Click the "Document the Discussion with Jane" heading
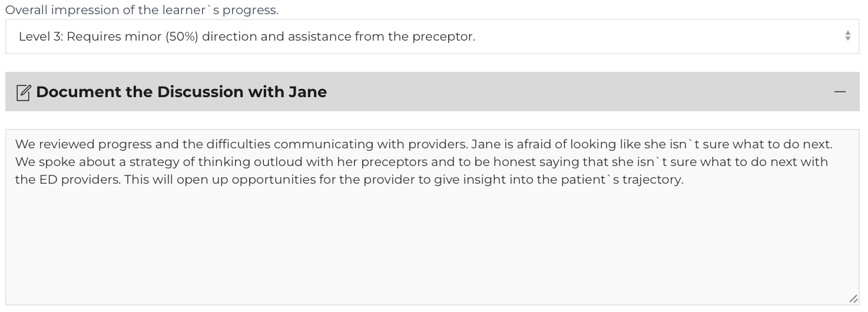Image resolution: width=868 pixels, height=312 pixels. 181,92
